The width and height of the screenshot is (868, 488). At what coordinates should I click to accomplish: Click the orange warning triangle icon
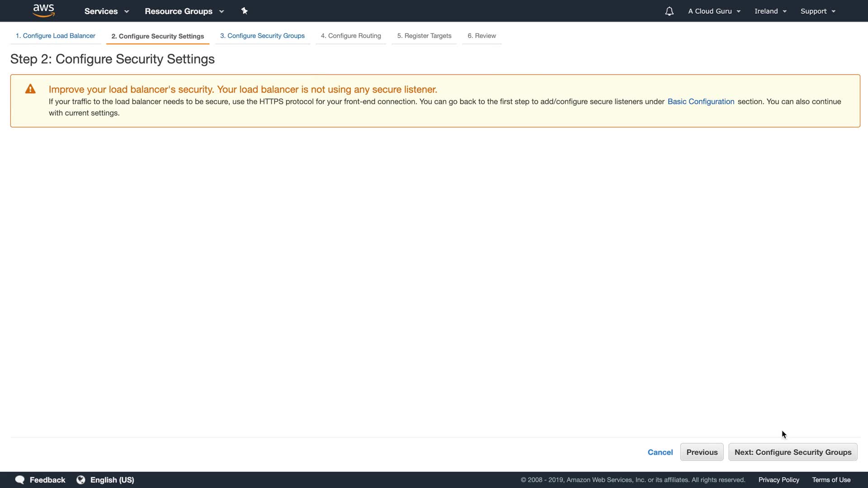[x=30, y=89]
